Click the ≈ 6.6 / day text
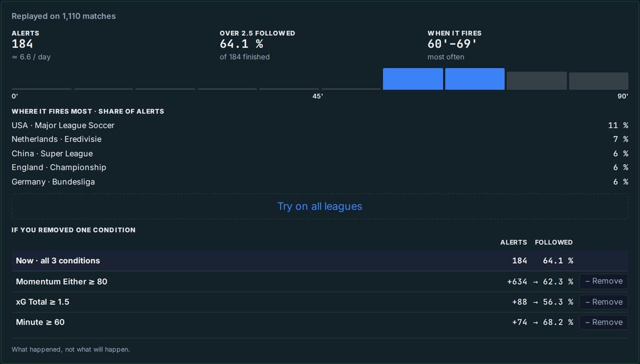Image resolution: width=640 pixels, height=364 pixels. pyautogui.click(x=31, y=57)
